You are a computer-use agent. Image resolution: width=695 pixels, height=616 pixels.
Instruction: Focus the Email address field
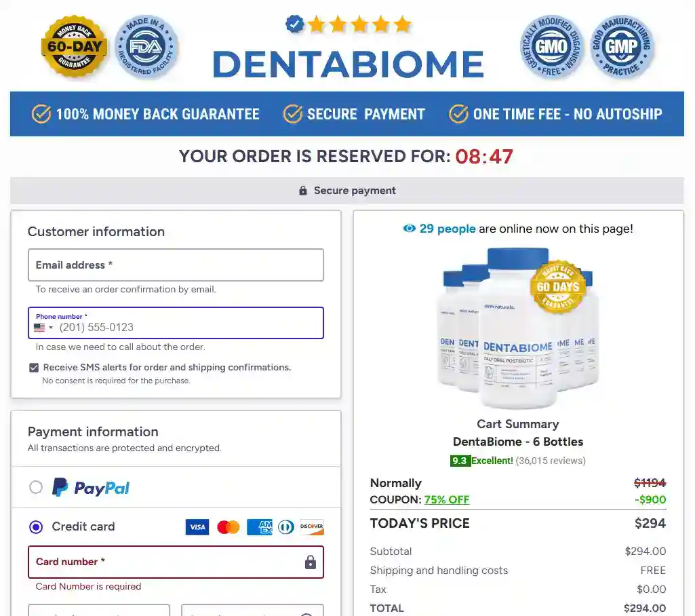176,265
